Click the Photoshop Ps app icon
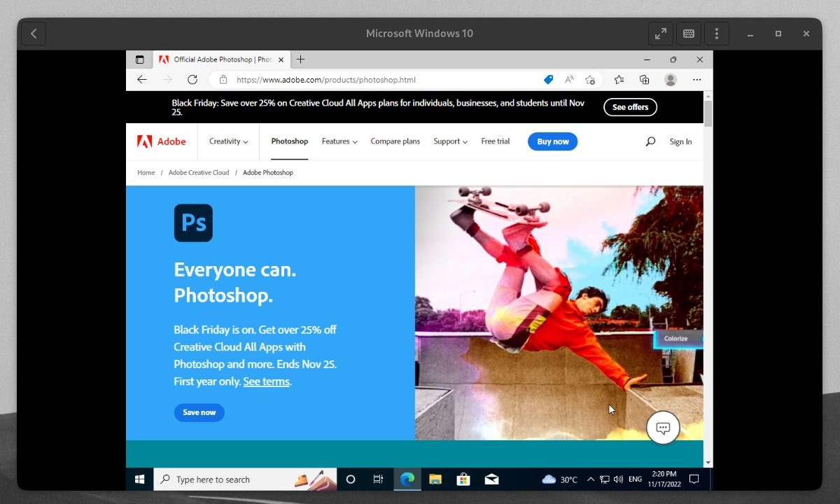 (x=193, y=223)
